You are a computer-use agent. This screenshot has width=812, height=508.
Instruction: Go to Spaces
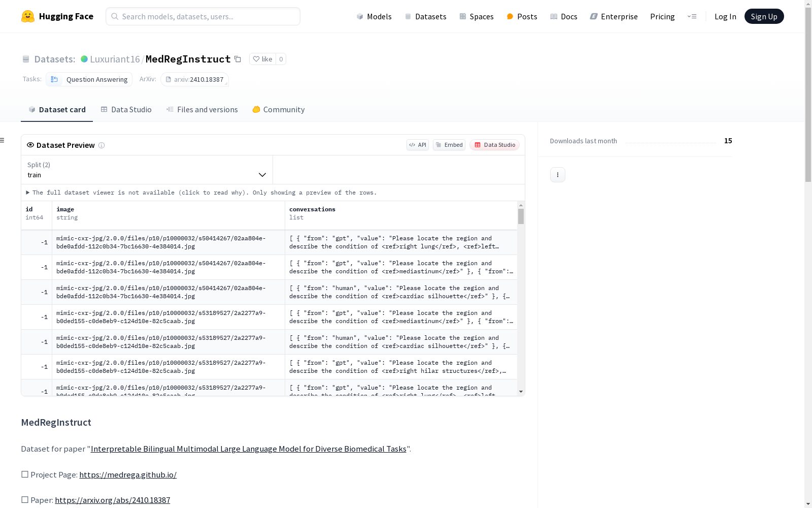click(x=477, y=16)
